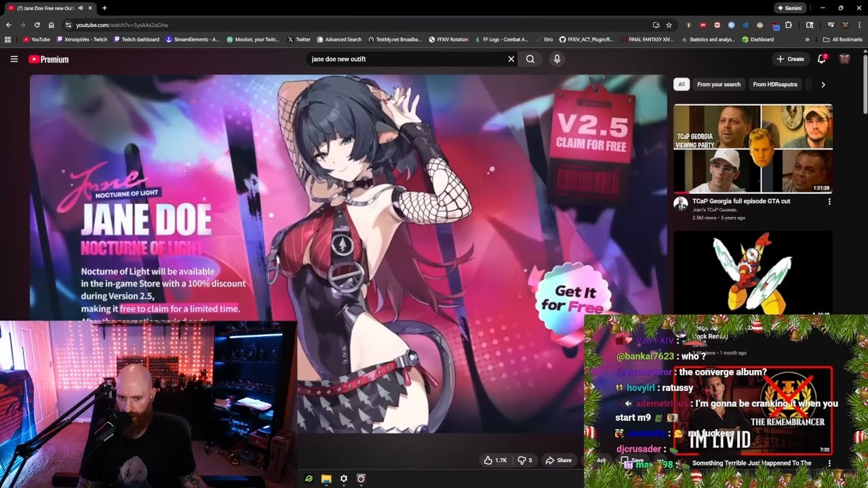Mute the Jane Doe browser tab
Screen dimensions: 868x488
[81, 7]
